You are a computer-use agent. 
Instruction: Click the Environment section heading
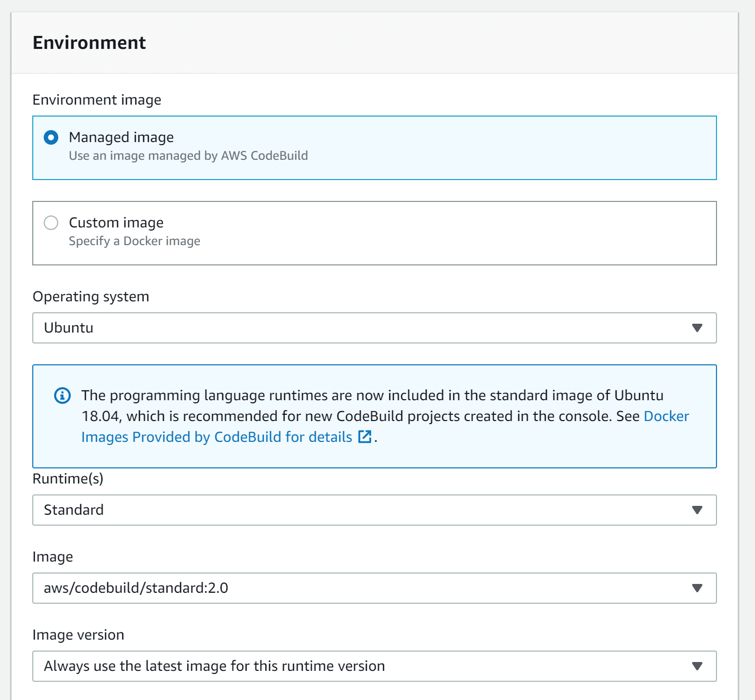89,43
